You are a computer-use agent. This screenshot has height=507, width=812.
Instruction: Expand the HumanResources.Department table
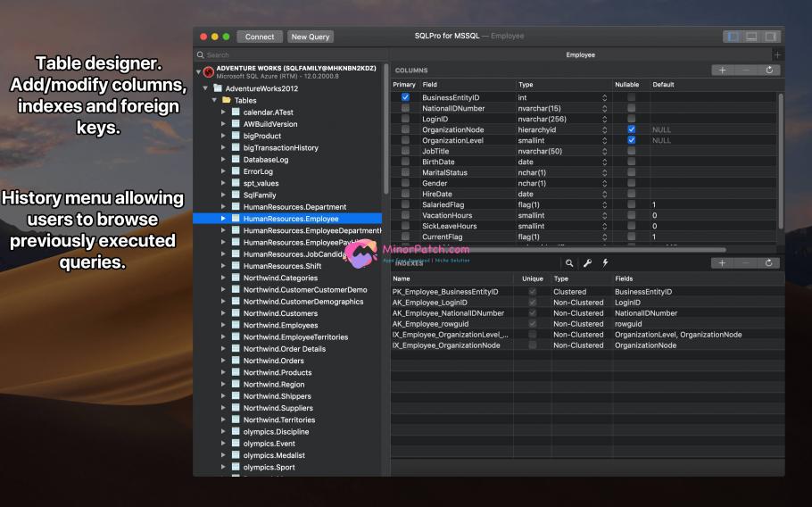point(223,206)
